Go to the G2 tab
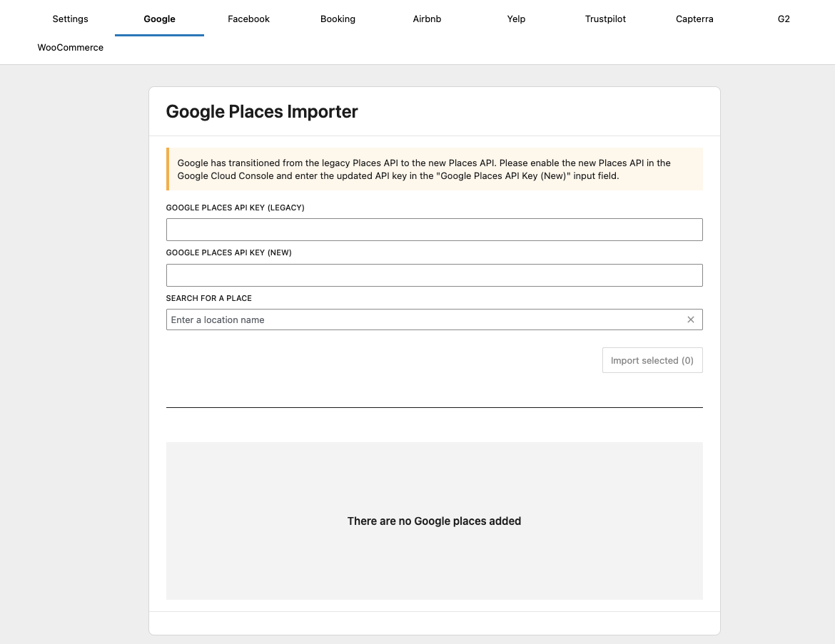Viewport: 835px width, 644px height. [784, 19]
